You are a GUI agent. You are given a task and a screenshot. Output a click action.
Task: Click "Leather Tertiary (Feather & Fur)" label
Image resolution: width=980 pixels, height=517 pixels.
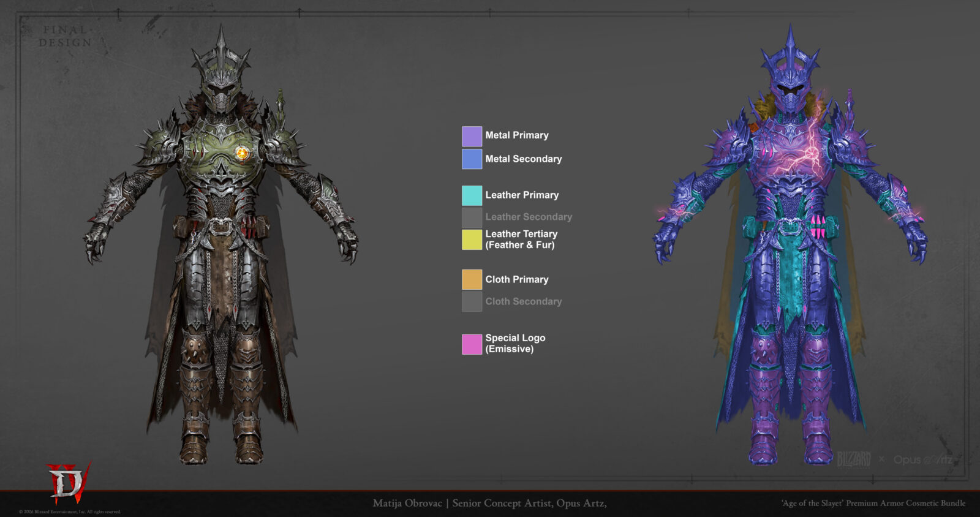pyautogui.click(x=521, y=240)
